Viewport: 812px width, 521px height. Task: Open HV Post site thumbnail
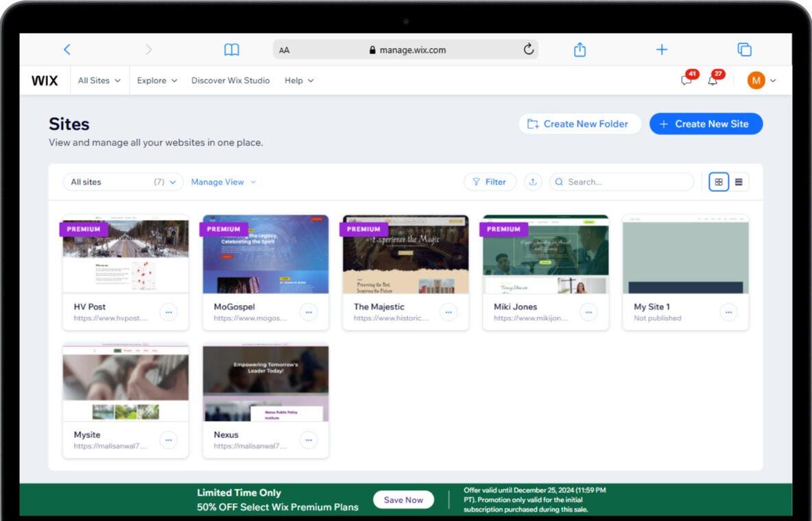(126, 254)
